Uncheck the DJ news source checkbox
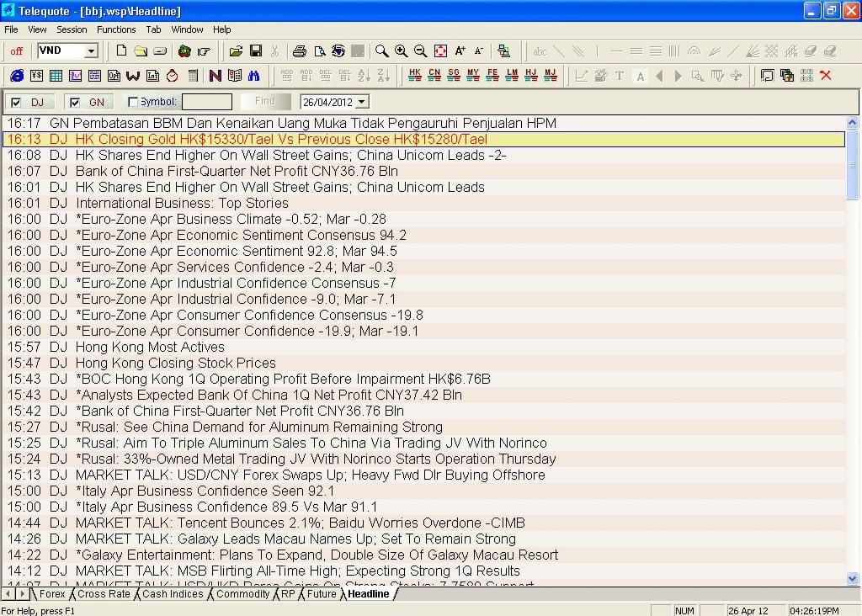This screenshot has height=616, width=862. coord(16,103)
